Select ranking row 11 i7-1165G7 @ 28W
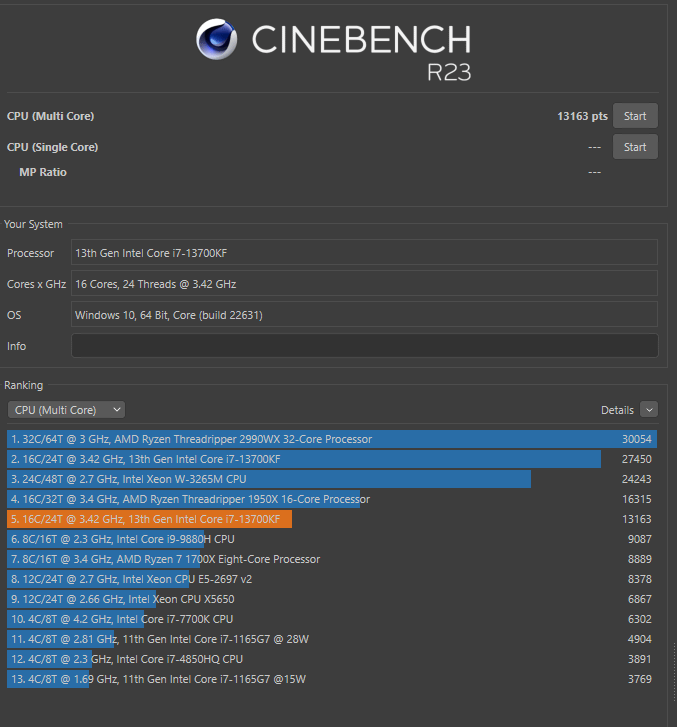 pyautogui.click(x=332, y=639)
